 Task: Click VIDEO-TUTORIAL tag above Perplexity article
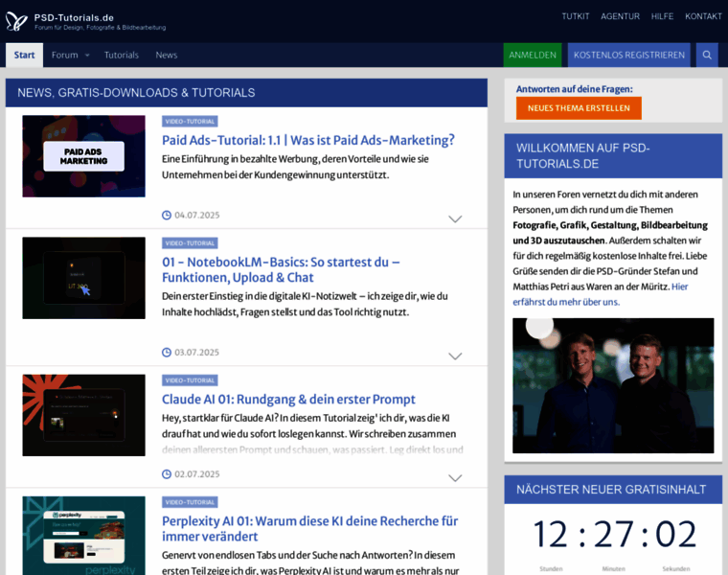click(190, 502)
